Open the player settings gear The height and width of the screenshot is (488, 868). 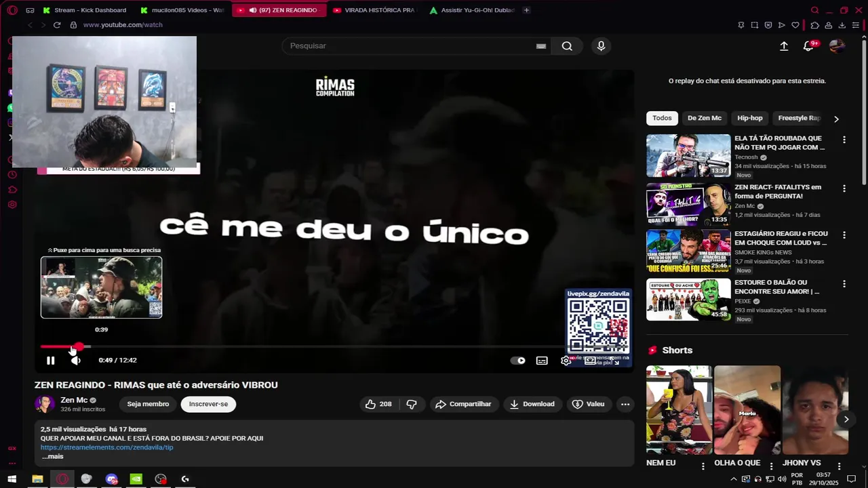[x=566, y=361]
